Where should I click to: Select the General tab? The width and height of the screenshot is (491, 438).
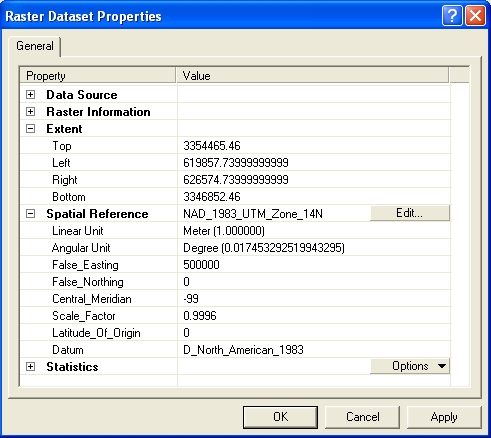pyautogui.click(x=35, y=46)
